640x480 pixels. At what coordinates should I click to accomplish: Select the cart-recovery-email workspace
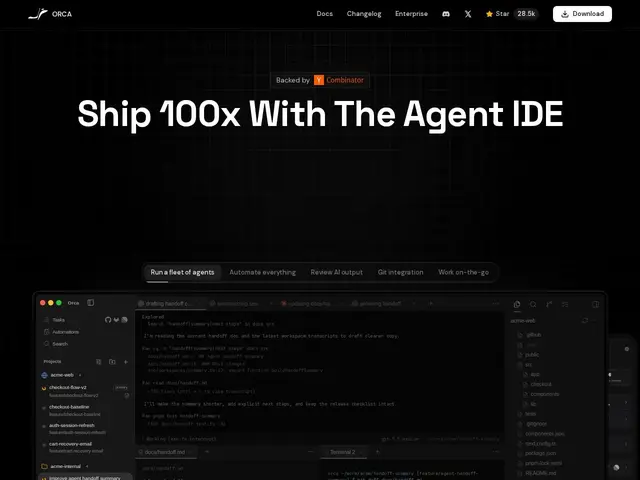(85, 447)
